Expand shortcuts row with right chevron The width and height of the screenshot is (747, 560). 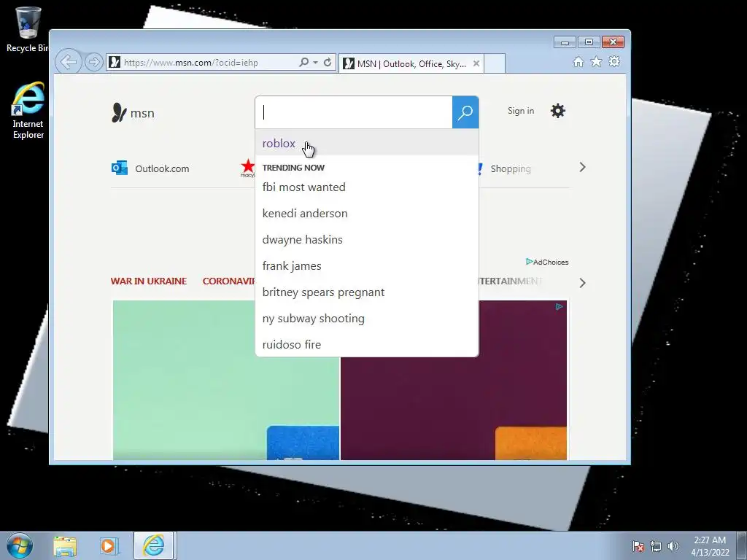coord(582,167)
